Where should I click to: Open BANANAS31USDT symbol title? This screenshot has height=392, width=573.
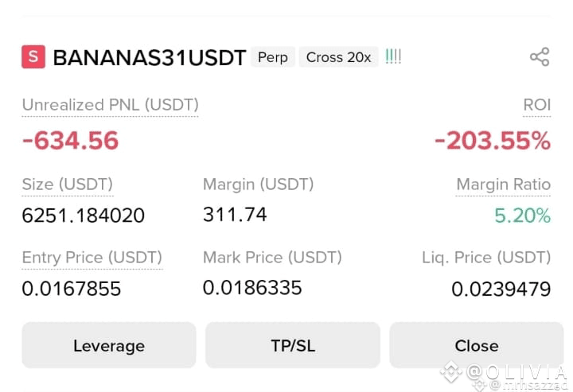(149, 58)
